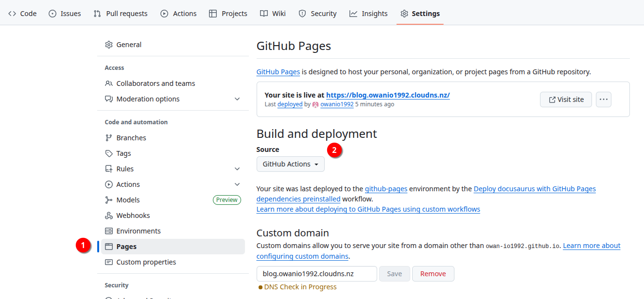Expand the Rules sidebar section
Viewport: 644px width, 299px height.
[x=237, y=169]
